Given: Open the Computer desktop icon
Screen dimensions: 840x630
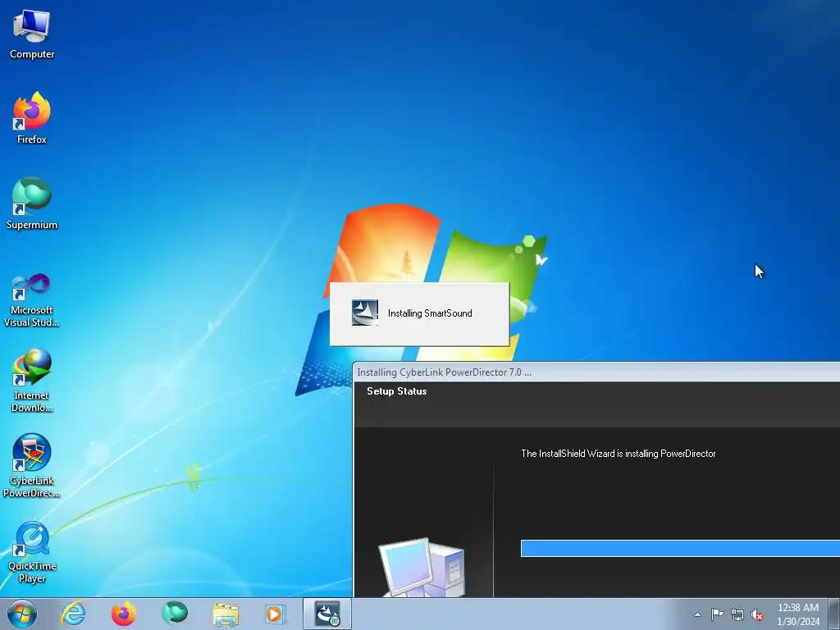Looking at the screenshot, I should pos(32,34).
